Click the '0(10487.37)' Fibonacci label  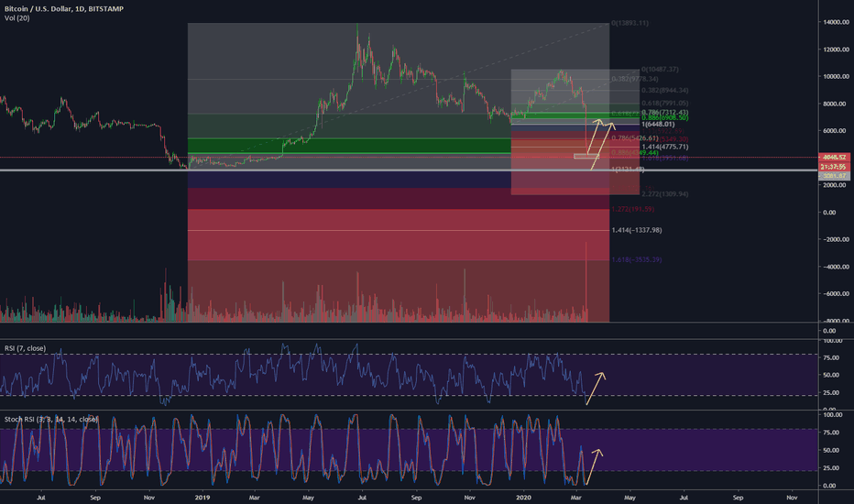pyautogui.click(x=660, y=70)
